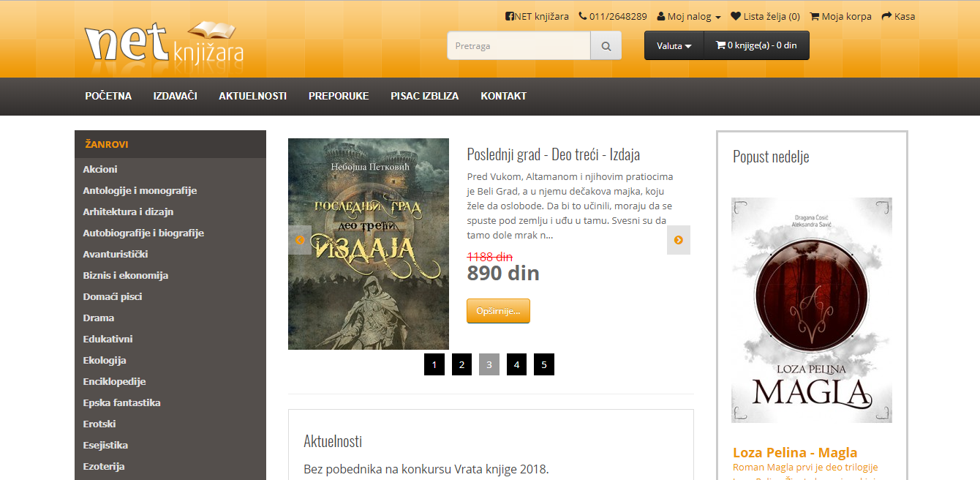Select carousel slide 1 indicator
This screenshot has width=980, height=480.
coord(434,364)
